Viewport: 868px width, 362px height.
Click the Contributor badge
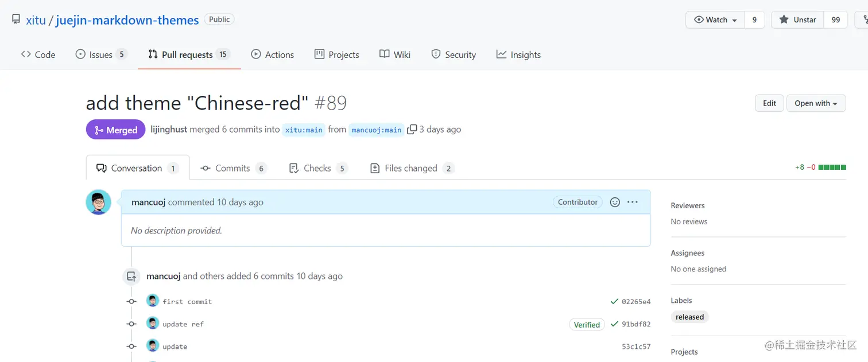[x=578, y=202]
